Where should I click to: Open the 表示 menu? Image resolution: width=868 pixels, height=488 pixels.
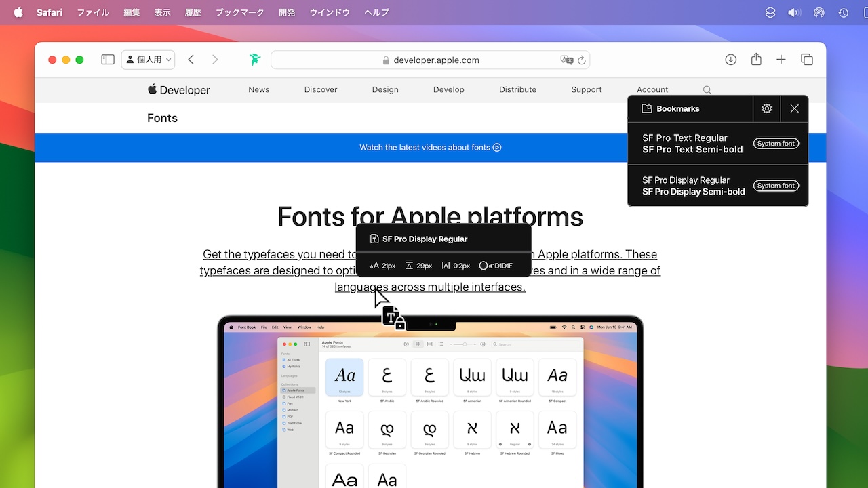(162, 12)
